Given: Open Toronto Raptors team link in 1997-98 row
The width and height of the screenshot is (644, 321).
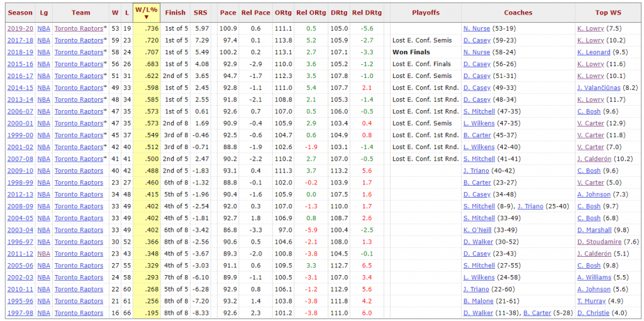Looking at the screenshot, I should (x=79, y=313).
